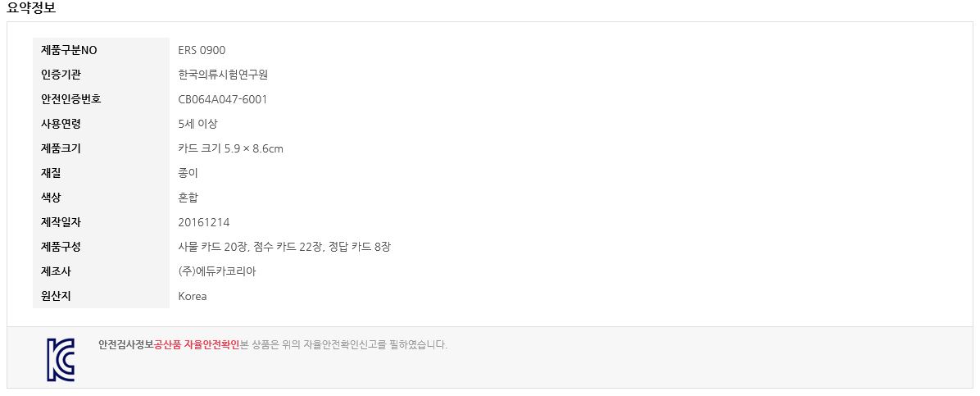
Task: Click the safety certification number CB064A047-6001
Action: pos(223,99)
